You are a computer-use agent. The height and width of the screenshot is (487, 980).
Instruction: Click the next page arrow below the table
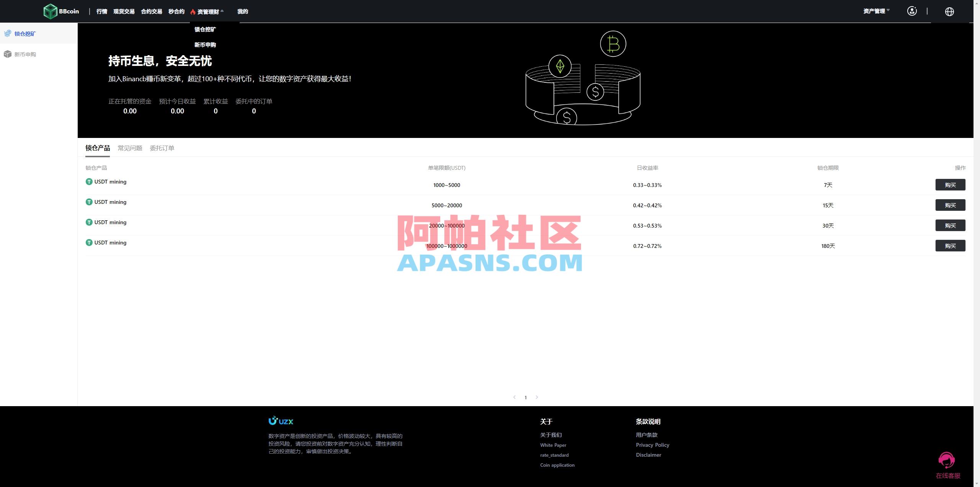537,397
